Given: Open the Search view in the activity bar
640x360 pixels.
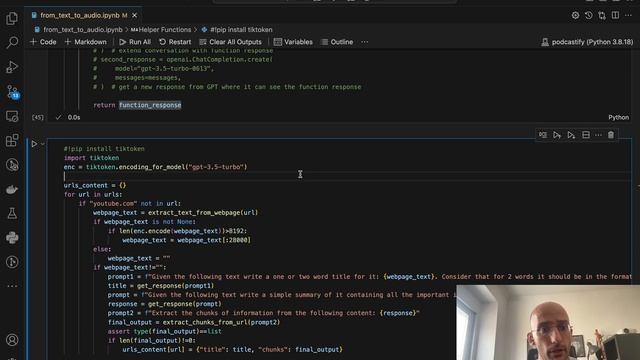Looking at the screenshot, I should (12, 42).
